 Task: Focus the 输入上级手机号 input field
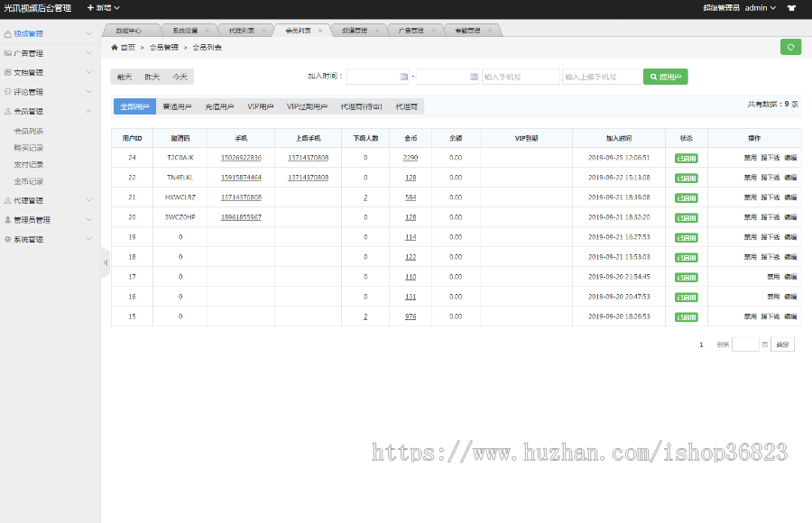[x=602, y=77]
